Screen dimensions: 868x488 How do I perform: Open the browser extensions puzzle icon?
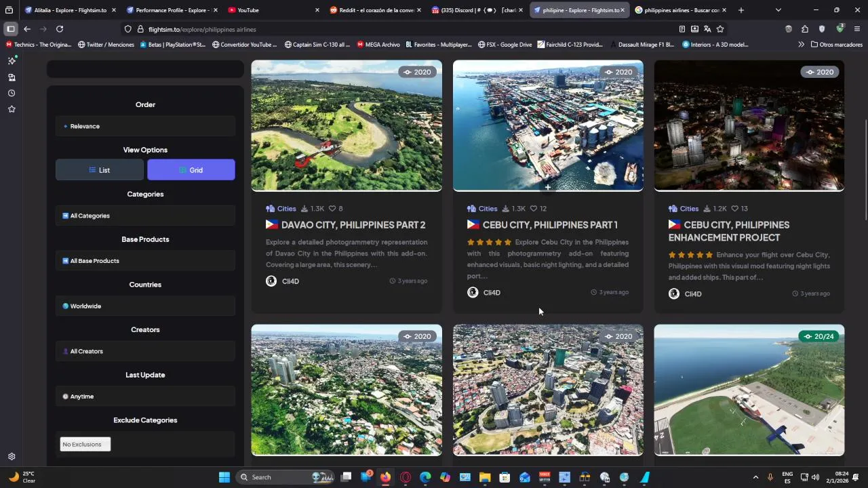click(x=805, y=29)
